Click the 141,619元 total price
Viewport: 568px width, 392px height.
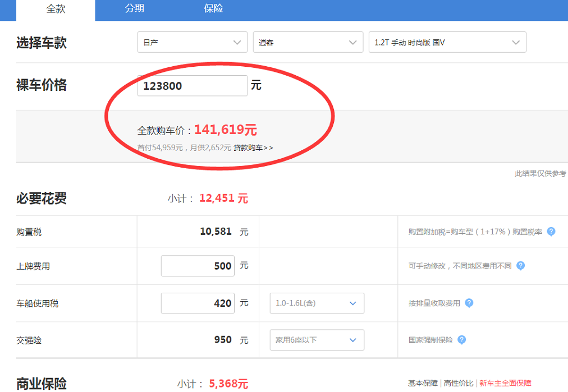pyautogui.click(x=226, y=130)
